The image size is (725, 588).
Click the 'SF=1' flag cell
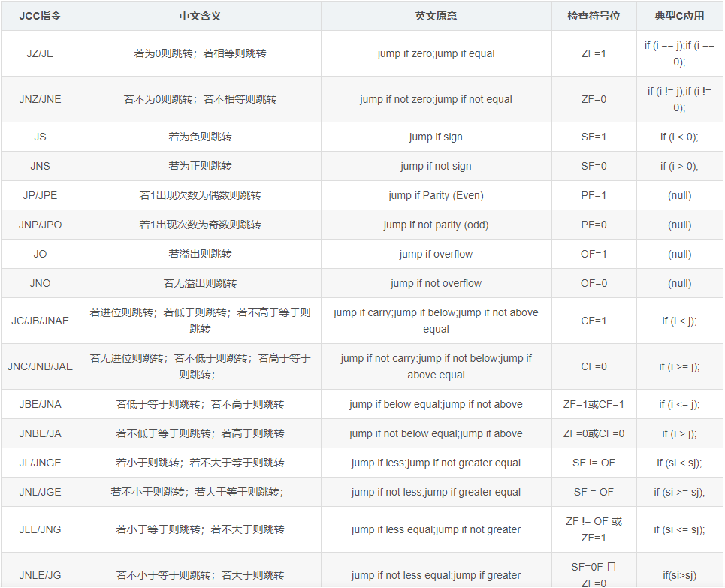click(x=594, y=137)
